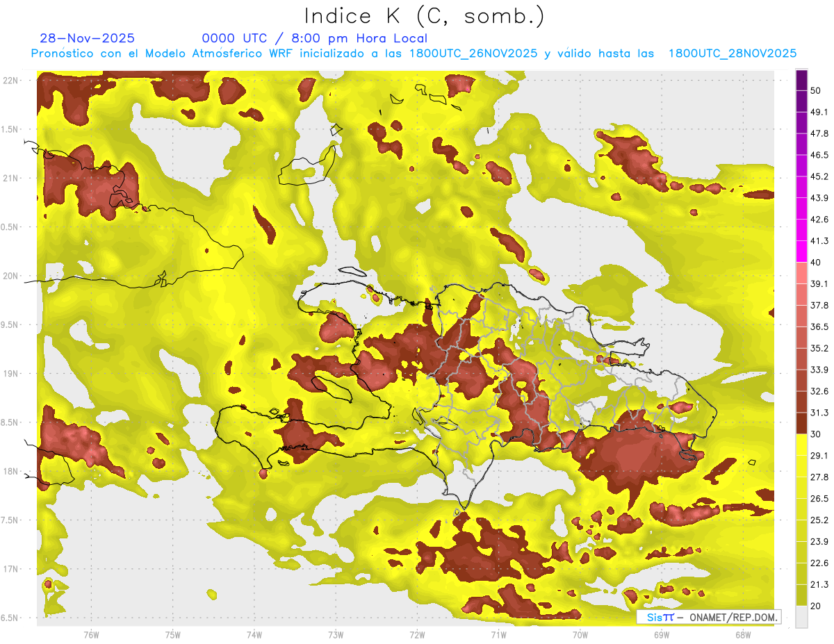Click the "8.5N" latitude label
834x644 pixels.
tap(9, 422)
